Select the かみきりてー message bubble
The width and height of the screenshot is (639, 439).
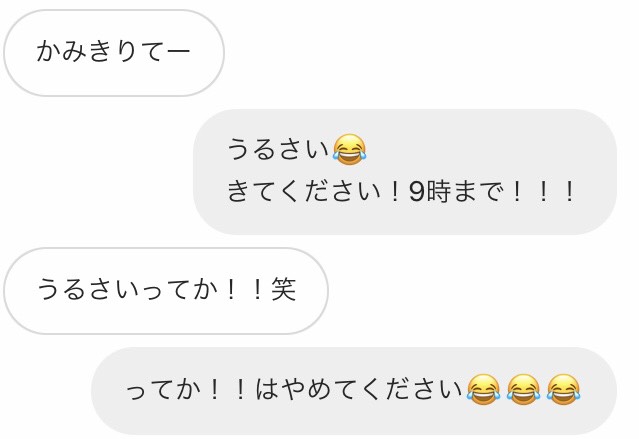(114, 53)
